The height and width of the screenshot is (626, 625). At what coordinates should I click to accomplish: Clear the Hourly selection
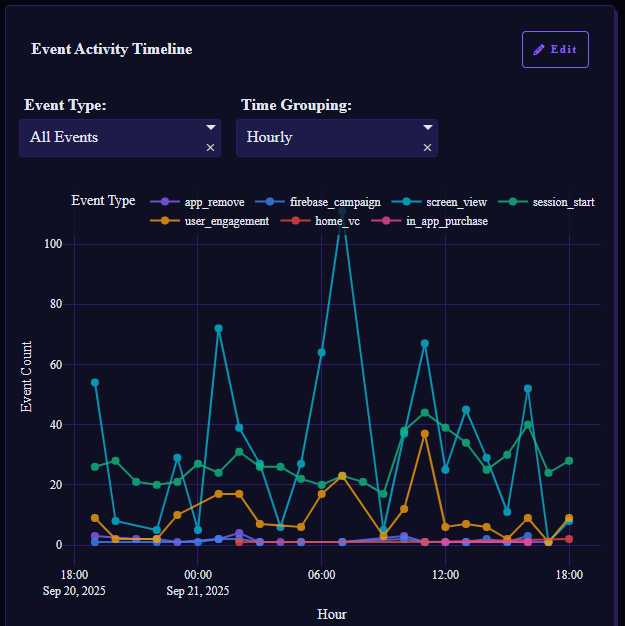coord(427,148)
